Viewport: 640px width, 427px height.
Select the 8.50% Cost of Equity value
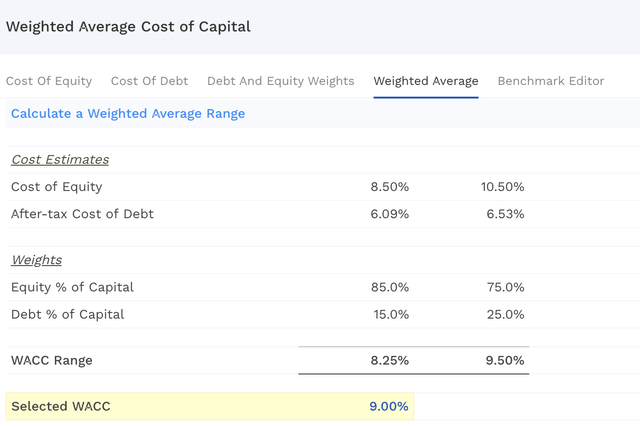tap(388, 187)
